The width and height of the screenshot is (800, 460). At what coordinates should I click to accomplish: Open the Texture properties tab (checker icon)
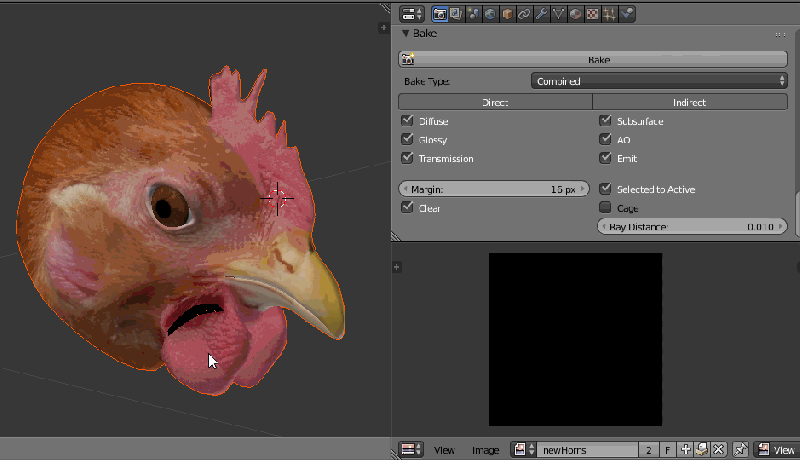click(592, 14)
